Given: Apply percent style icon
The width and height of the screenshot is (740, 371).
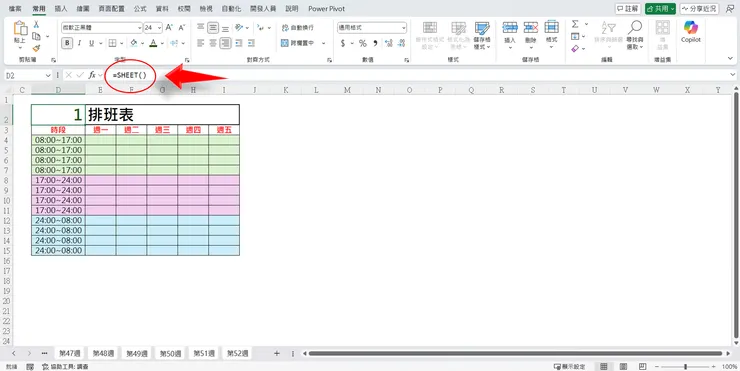Looking at the screenshot, I should tap(362, 43).
